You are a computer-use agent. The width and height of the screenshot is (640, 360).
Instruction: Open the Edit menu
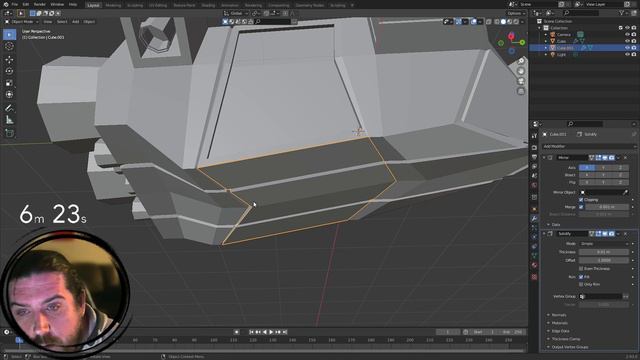(26, 4)
